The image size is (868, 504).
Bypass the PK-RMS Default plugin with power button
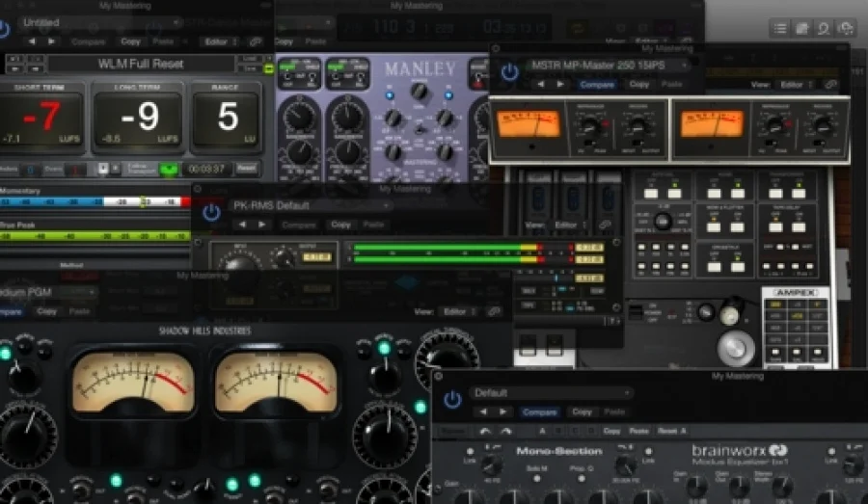tap(212, 208)
